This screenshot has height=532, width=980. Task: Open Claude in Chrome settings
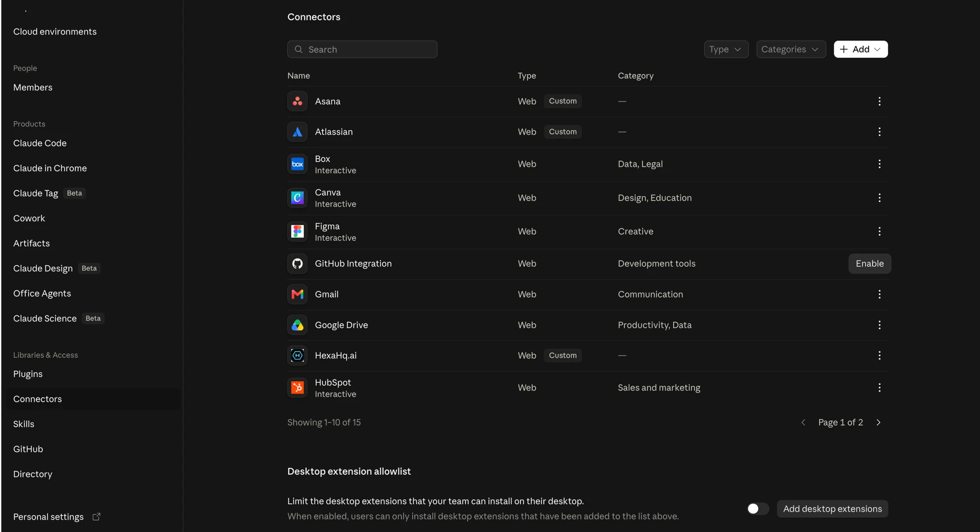50,168
